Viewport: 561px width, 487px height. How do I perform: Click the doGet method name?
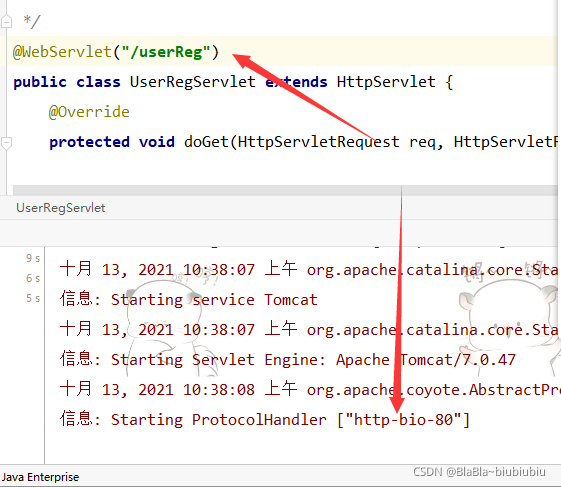(206, 142)
